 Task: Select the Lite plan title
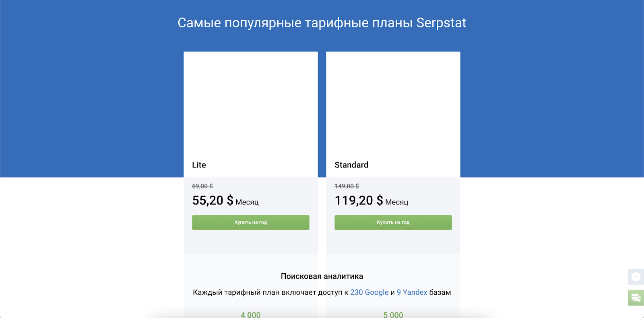coord(199,165)
